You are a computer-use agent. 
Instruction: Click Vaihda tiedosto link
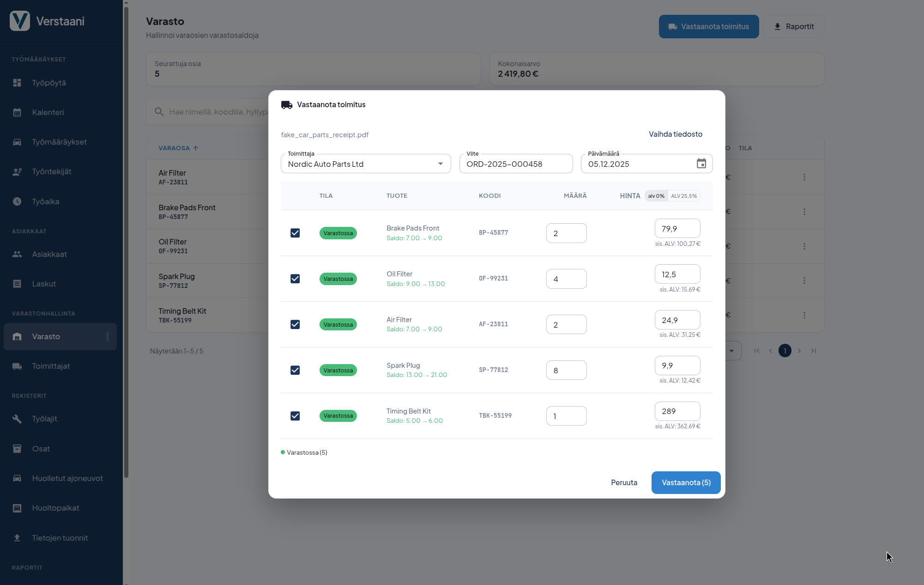pos(675,134)
